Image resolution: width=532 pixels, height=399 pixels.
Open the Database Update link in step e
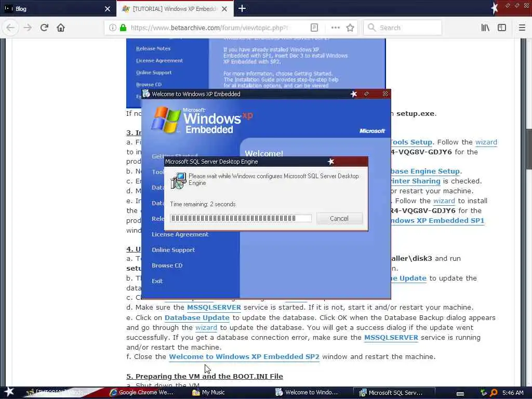pos(197,318)
